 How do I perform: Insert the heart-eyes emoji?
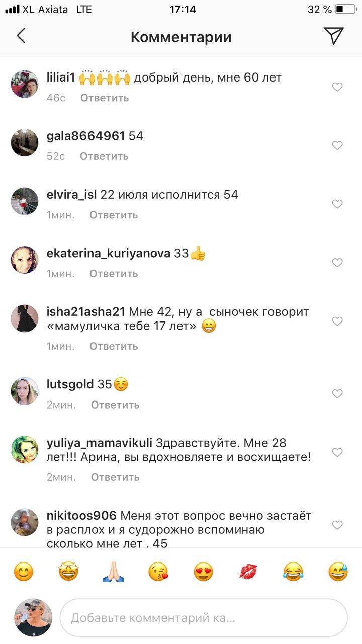click(x=203, y=572)
